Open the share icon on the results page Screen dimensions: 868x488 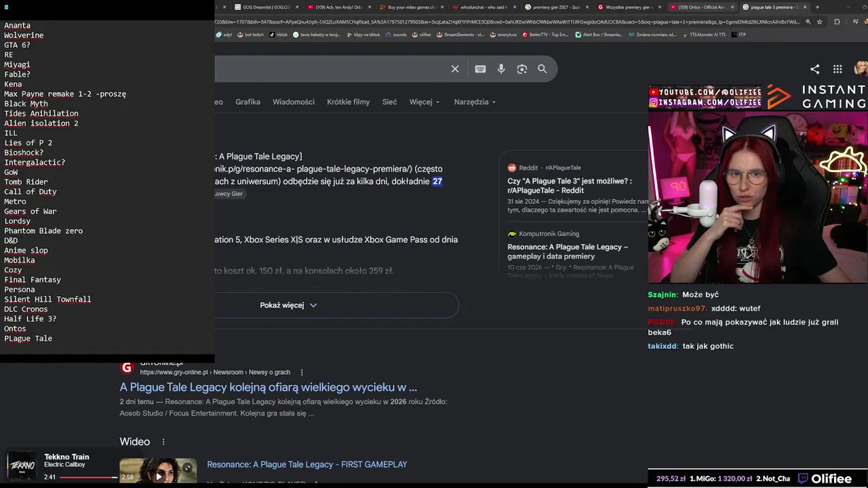point(814,68)
